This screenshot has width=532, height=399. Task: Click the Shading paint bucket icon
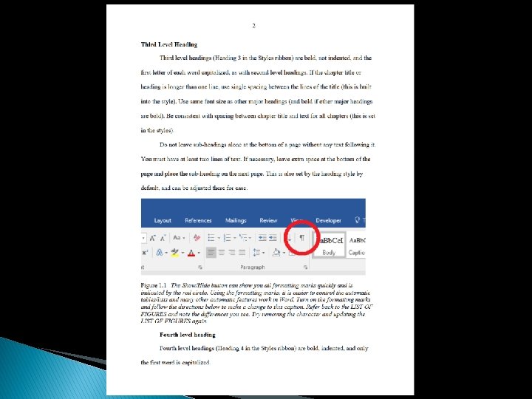click(x=276, y=253)
